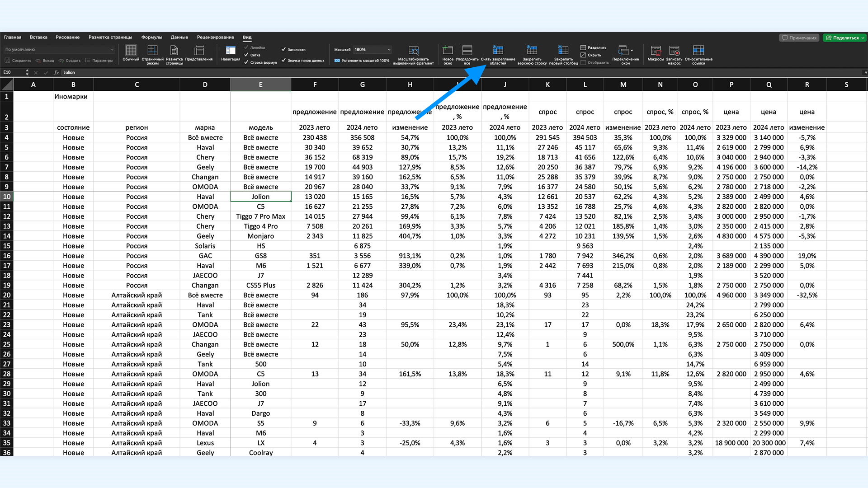Open the Поделиться dropdown arrow
This screenshot has width=868, height=488.
point(863,38)
